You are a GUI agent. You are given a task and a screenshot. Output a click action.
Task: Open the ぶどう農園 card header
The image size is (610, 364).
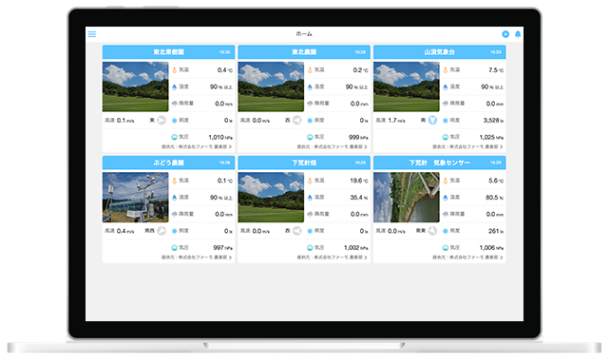point(168,163)
